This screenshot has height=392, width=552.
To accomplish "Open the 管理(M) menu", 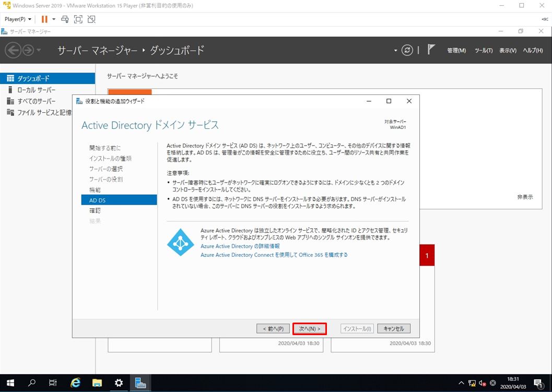I will tap(456, 50).
